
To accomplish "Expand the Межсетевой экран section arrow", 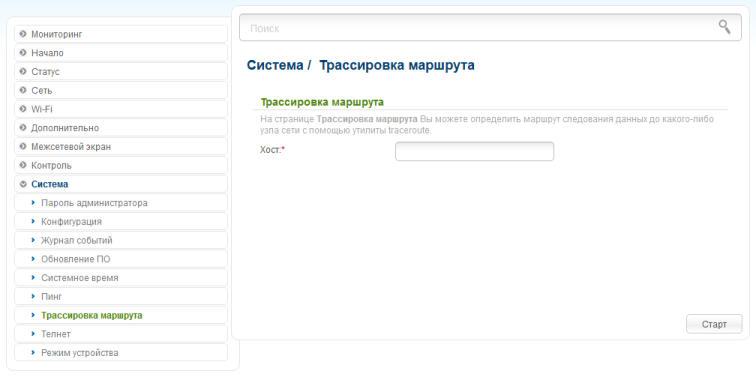I will (23, 146).
